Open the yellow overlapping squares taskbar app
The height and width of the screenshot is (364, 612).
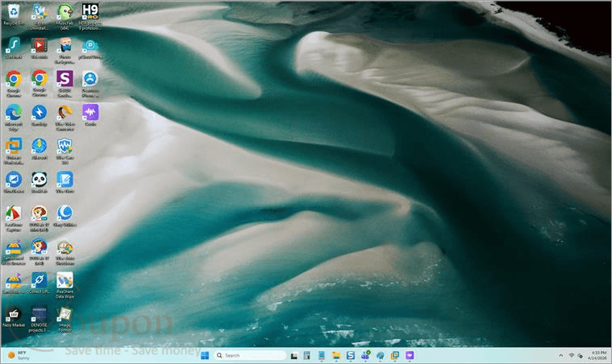(394, 355)
